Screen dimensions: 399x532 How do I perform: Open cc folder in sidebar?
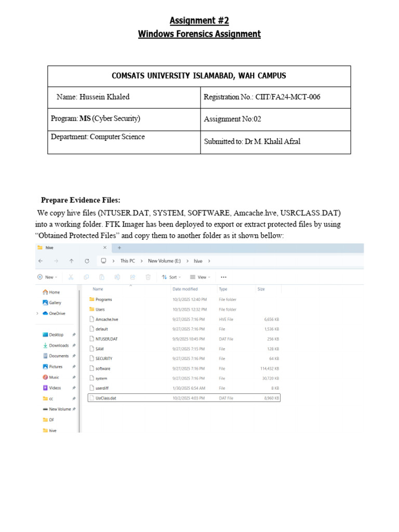click(48, 398)
